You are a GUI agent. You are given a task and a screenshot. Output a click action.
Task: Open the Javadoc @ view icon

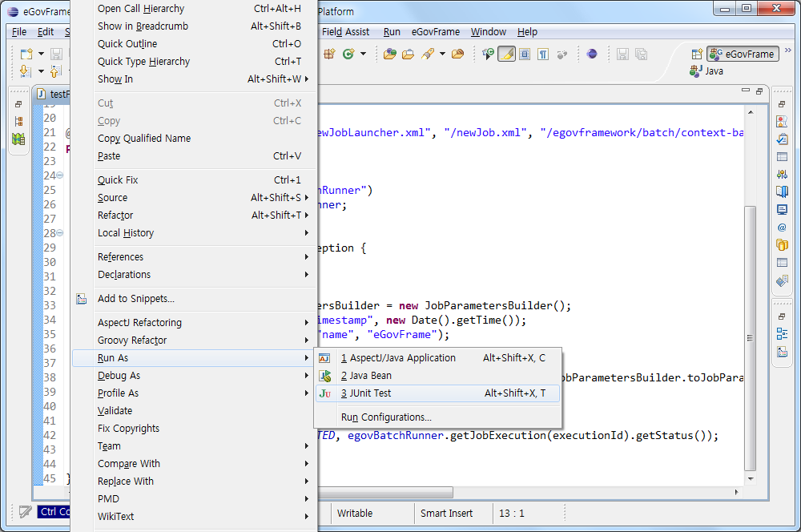(x=782, y=228)
